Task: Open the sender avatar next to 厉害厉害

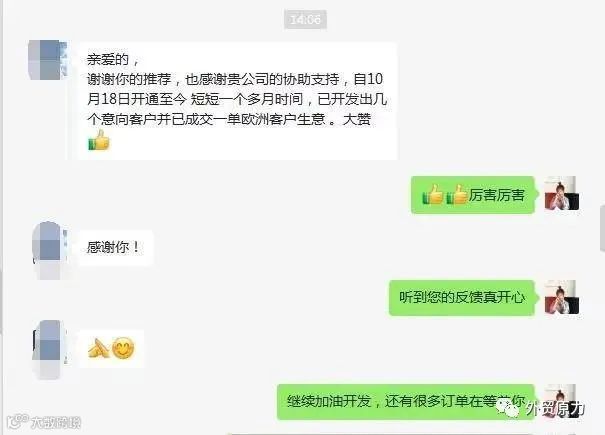Action: 561,193
